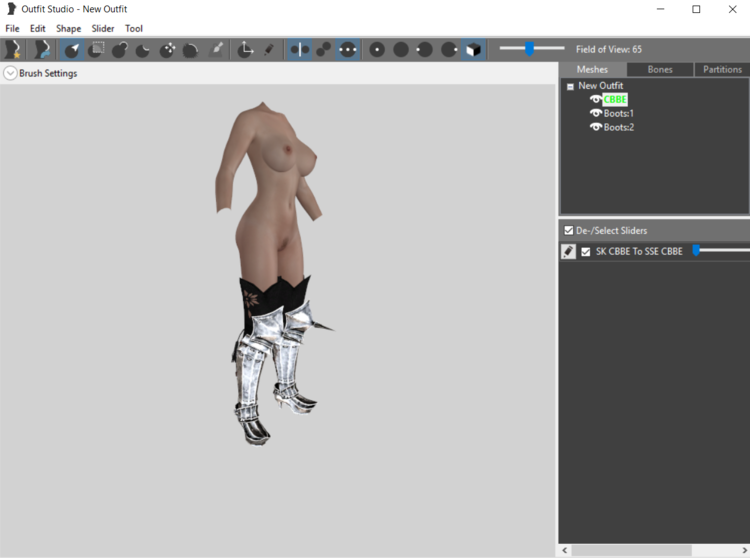Screen dimensions: 750x558
Task: Click the slider edit pencil button
Action: (x=568, y=252)
